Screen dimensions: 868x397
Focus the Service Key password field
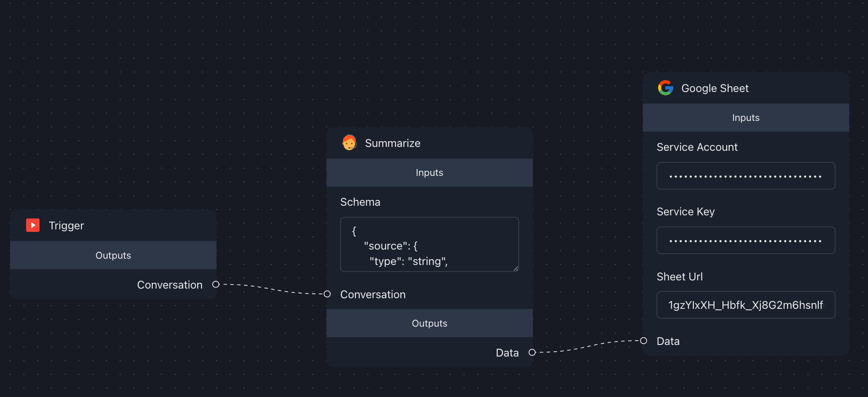746,240
